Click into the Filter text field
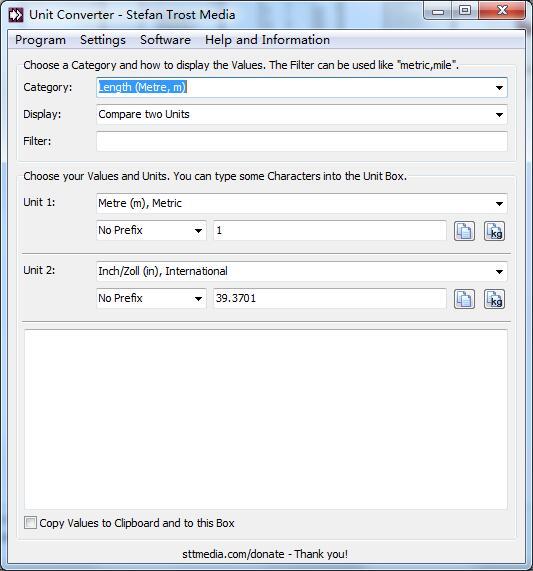The width and height of the screenshot is (533, 571). 302,141
